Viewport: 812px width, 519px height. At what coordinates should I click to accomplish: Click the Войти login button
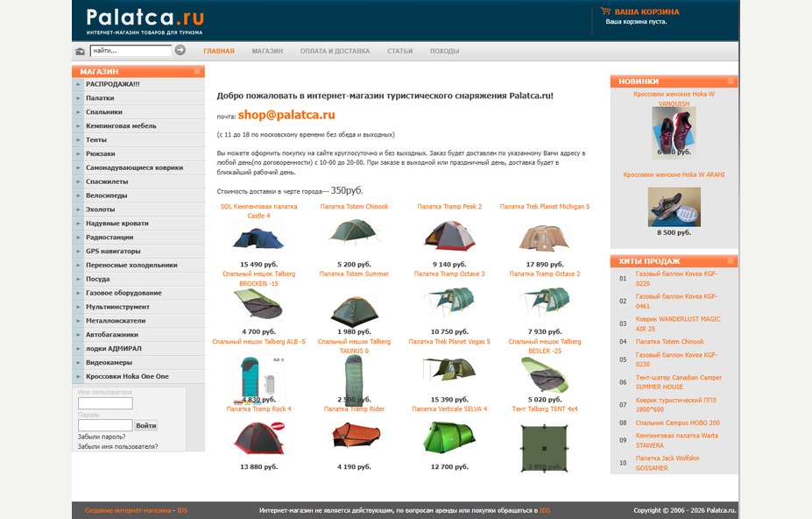(x=145, y=426)
